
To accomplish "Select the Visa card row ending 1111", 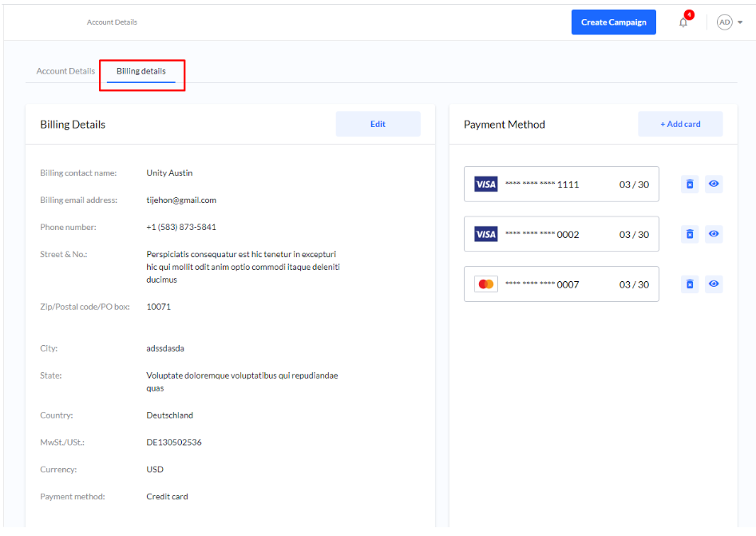I will 561,185.
